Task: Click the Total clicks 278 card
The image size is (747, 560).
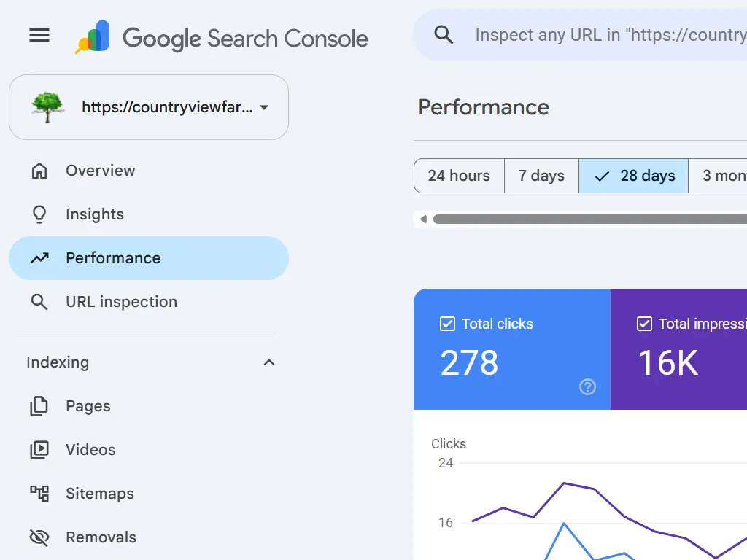Action: (x=512, y=349)
